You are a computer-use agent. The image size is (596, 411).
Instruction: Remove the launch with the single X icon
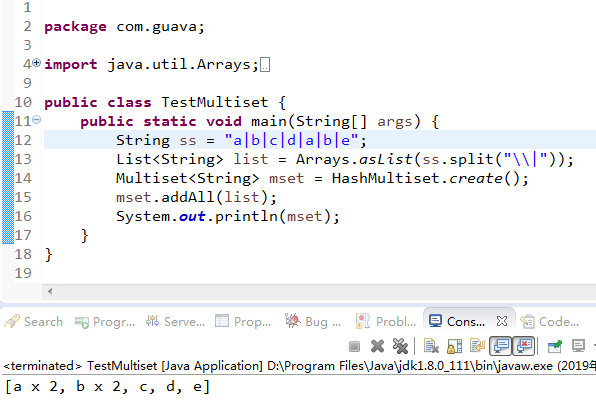[377, 346]
